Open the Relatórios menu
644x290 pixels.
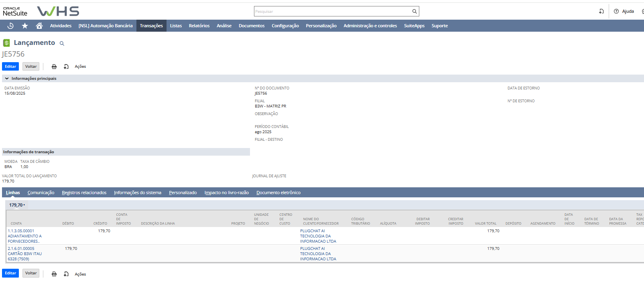click(199, 26)
